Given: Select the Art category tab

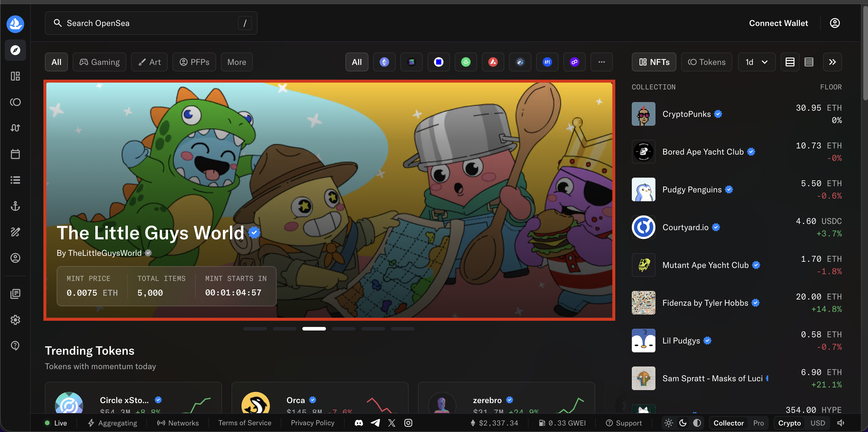Looking at the screenshot, I should point(149,62).
